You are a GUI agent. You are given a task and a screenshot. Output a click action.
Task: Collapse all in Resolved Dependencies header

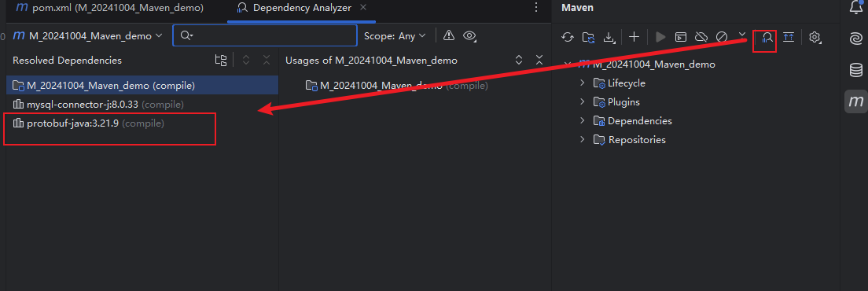click(267, 61)
